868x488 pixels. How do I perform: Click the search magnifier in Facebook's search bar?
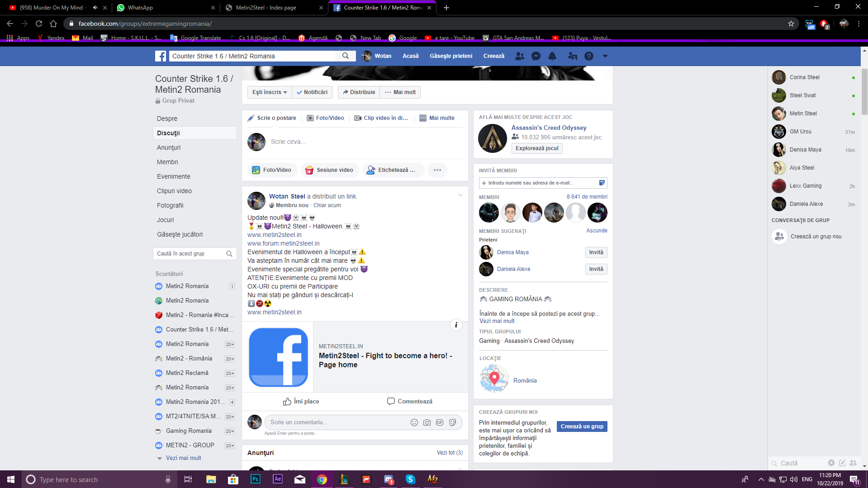click(x=346, y=56)
